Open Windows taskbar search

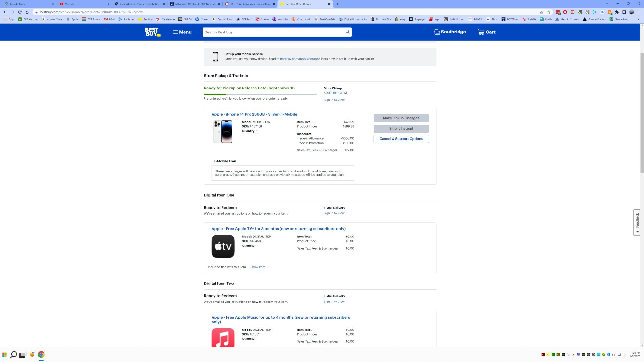click(14, 355)
